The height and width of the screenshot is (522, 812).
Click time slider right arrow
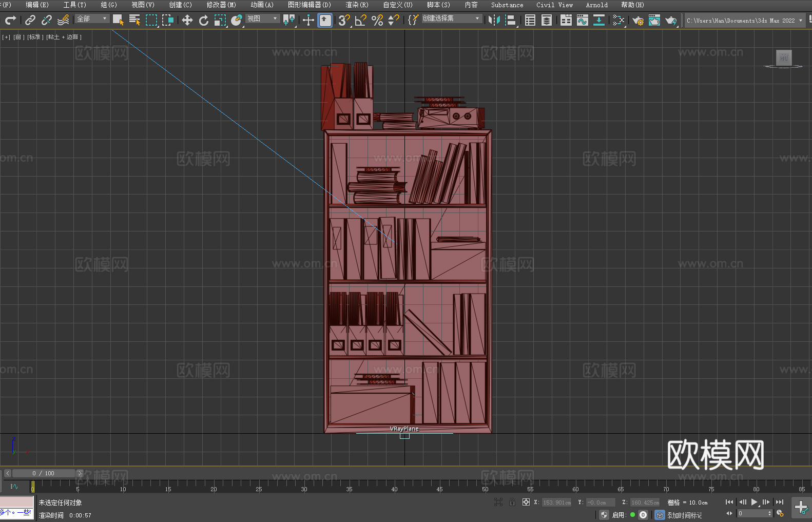(x=80, y=473)
